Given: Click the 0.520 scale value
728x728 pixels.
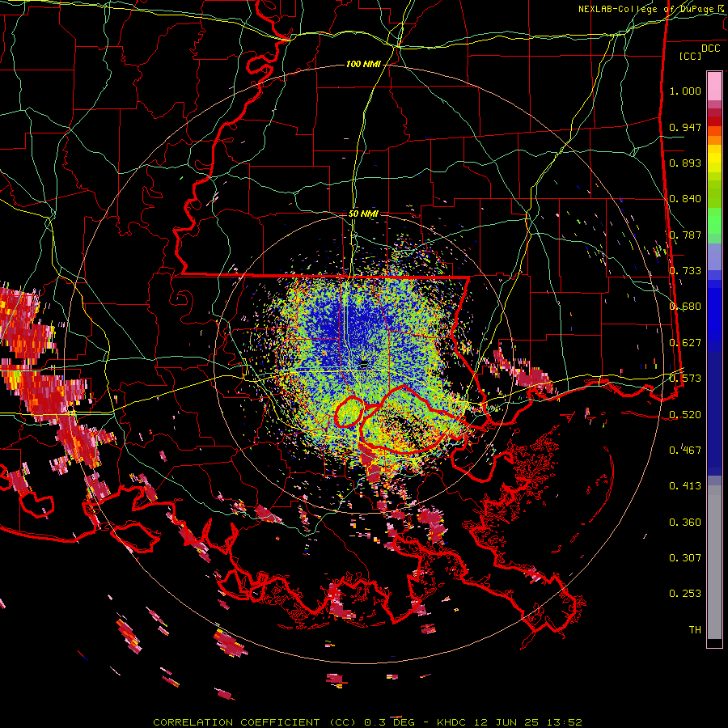Looking at the screenshot, I should pos(685,414).
